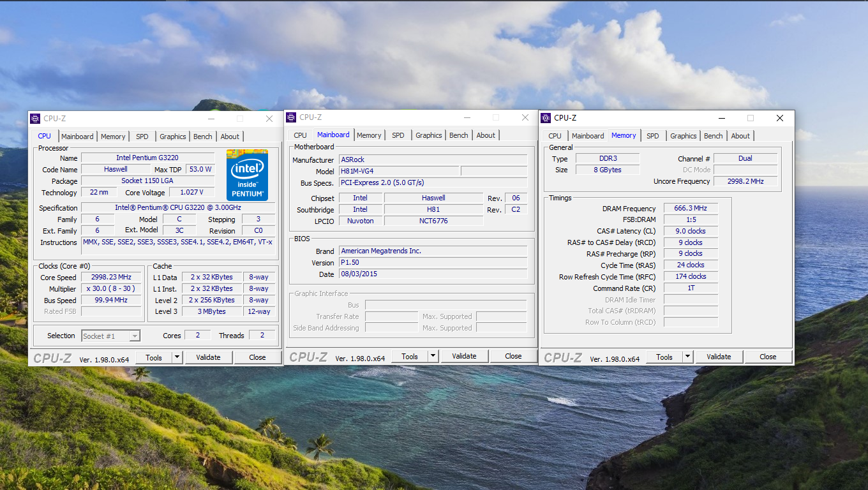Screen dimensions: 868x490
Task: Select CPU tab in the Mainboard window
Action: pyautogui.click(x=300, y=135)
